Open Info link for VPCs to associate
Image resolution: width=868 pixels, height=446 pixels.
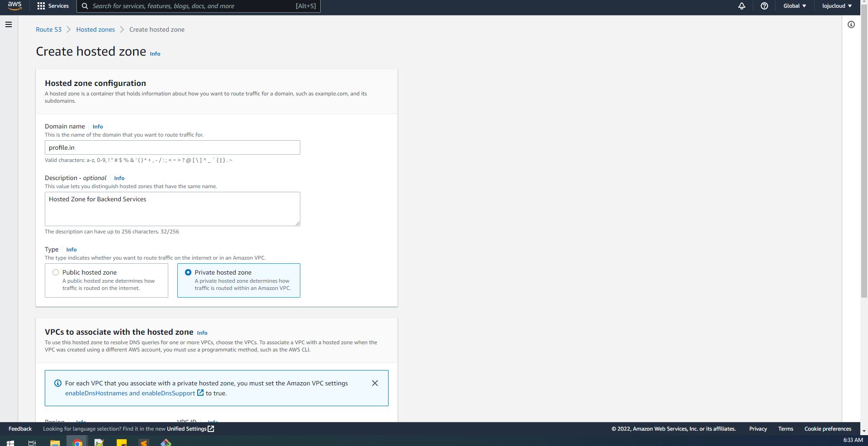pyautogui.click(x=202, y=333)
